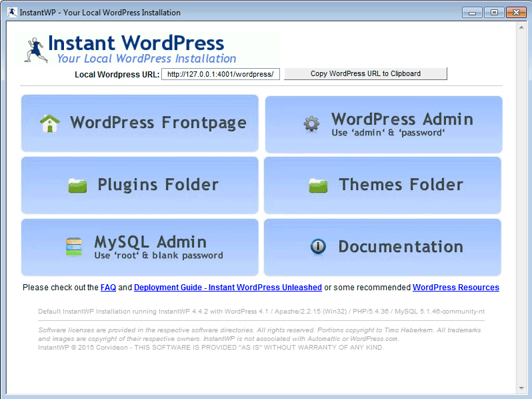This screenshot has width=532, height=399.
Task: Click the Instant WordPress runner logo
Action: (x=36, y=50)
